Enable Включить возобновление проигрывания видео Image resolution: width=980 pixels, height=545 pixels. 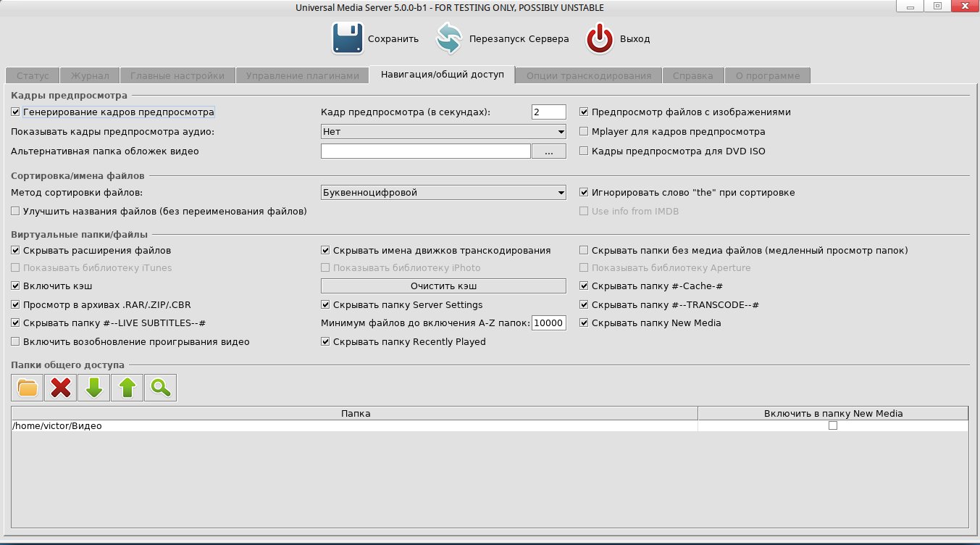pos(16,341)
